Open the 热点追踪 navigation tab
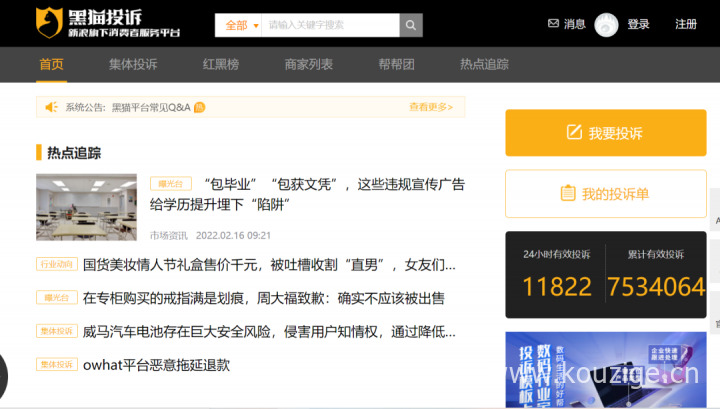 (484, 64)
